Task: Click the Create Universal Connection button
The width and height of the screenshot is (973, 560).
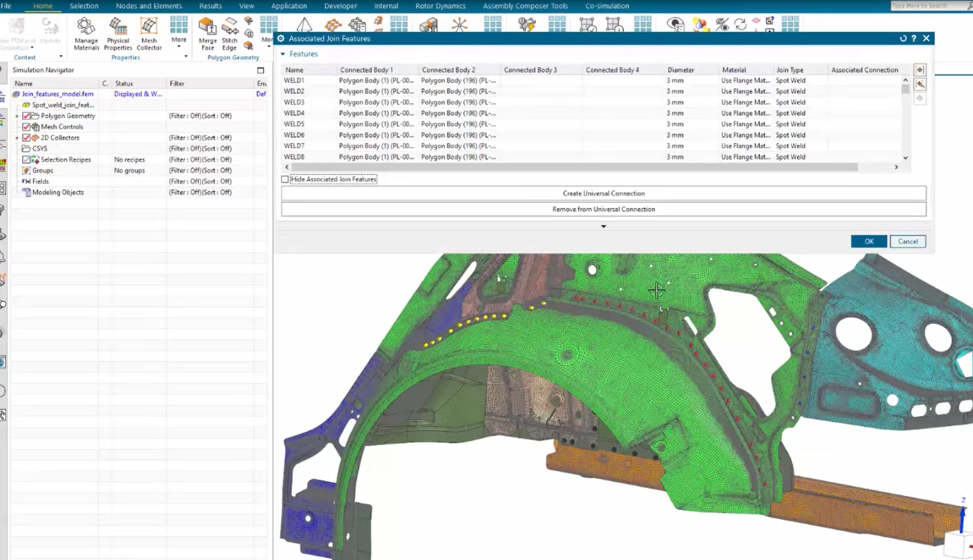Action: click(603, 193)
